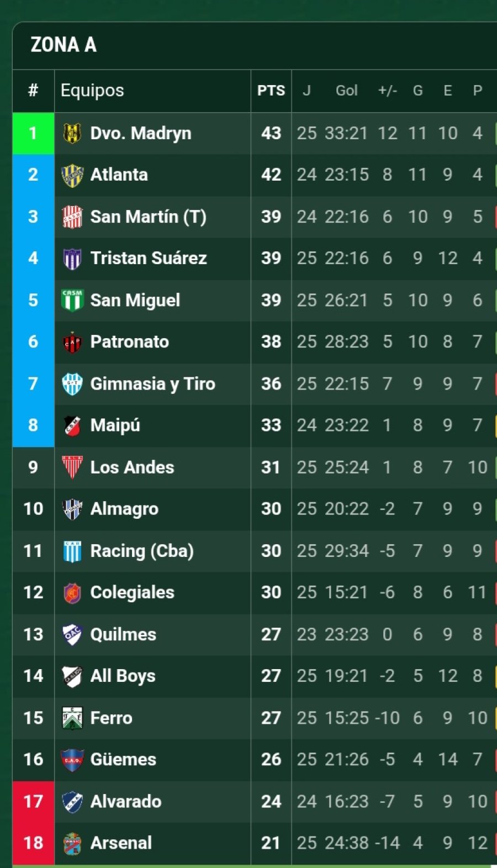The width and height of the screenshot is (497, 868).
Task: Click the Dvo. Madryn club crest
Action: coord(72,133)
